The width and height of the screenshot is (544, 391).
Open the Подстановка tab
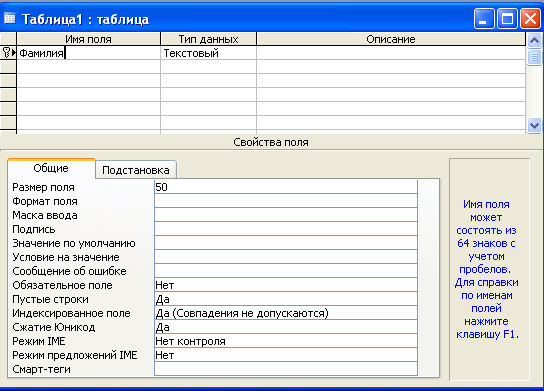click(x=136, y=170)
